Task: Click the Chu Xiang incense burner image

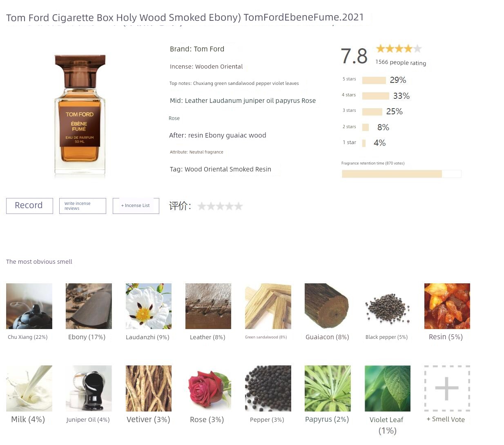Action: click(x=29, y=306)
